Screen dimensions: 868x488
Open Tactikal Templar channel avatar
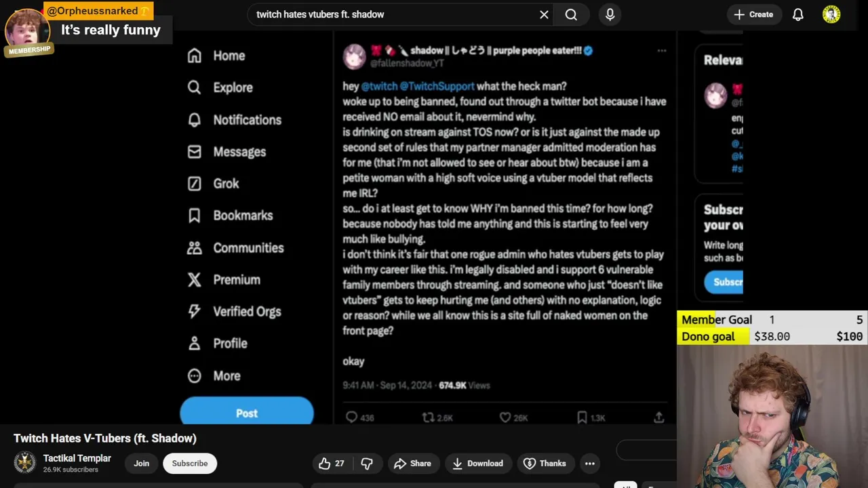pos(25,463)
